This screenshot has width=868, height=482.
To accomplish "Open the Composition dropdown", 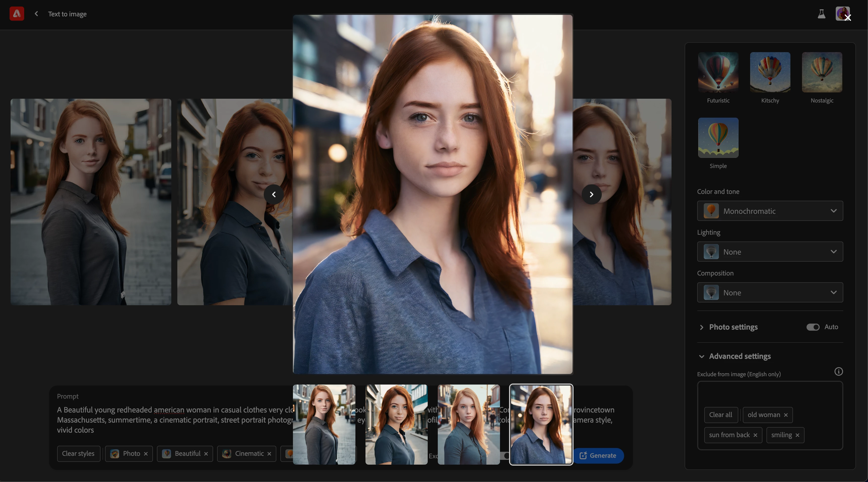I will tap(770, 293).
